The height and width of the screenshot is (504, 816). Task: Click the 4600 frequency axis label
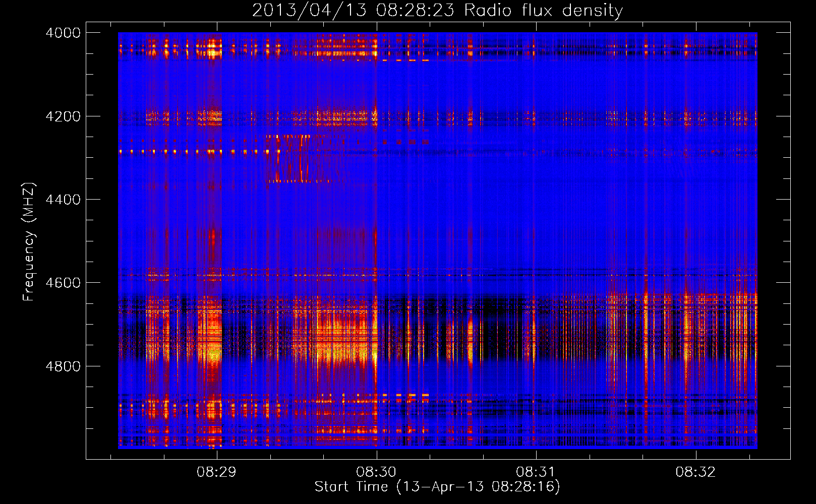point(63,283)
